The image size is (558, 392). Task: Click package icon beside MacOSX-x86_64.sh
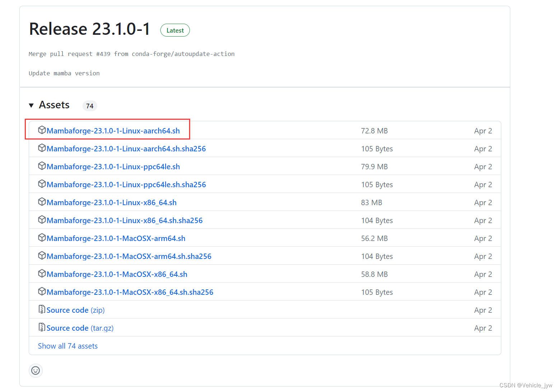pyautogui.click(x=42, y=273)
